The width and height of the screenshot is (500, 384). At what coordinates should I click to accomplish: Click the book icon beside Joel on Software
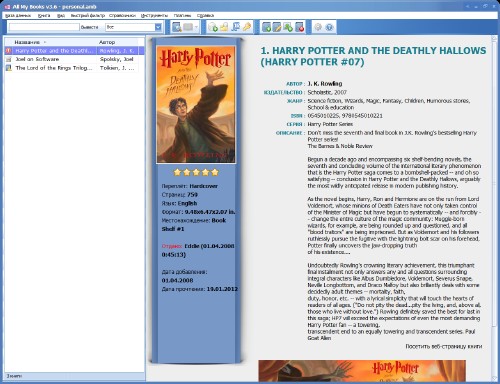(9, 59)
